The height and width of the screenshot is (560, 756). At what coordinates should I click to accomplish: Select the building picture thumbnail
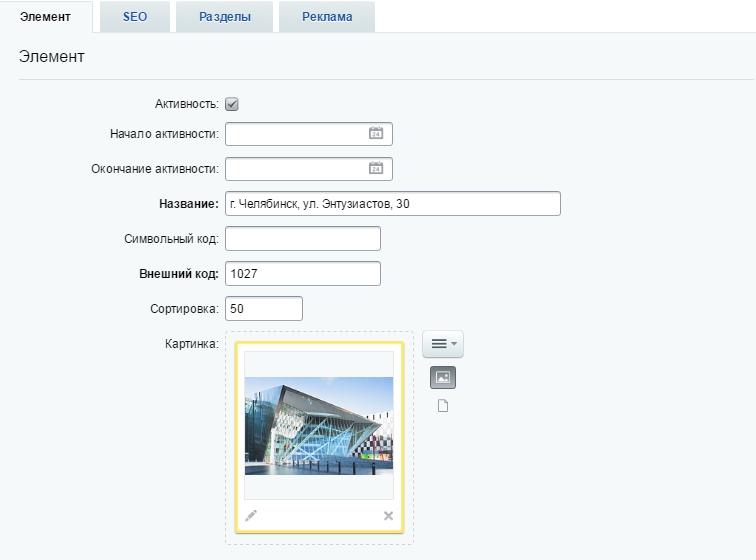coord(319,425)
